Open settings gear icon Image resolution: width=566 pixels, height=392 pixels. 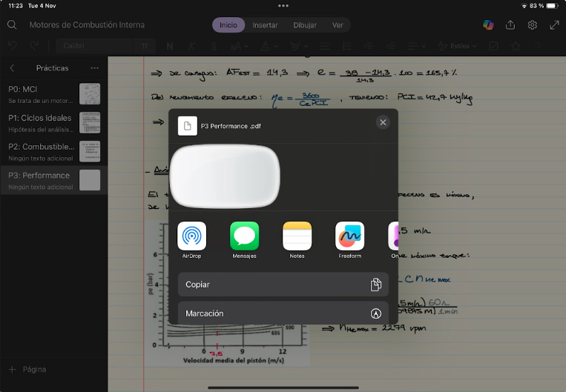click(x=532, y=25)
